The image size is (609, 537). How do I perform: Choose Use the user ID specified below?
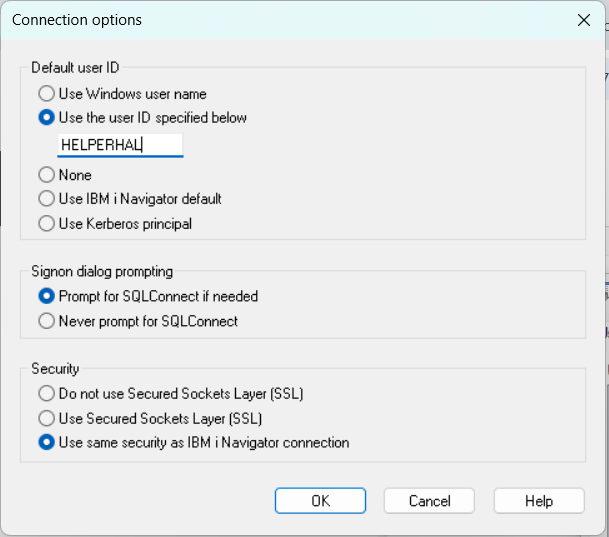(46, 117)
